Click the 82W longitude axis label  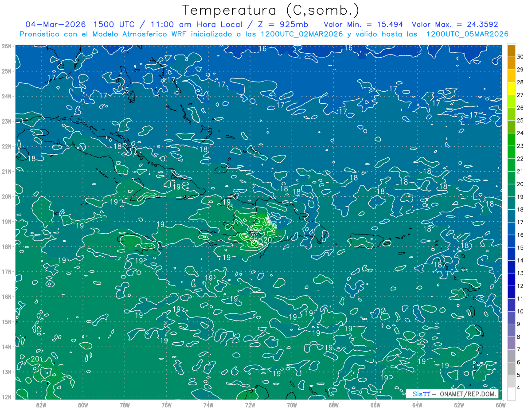[x=41, y=405]
